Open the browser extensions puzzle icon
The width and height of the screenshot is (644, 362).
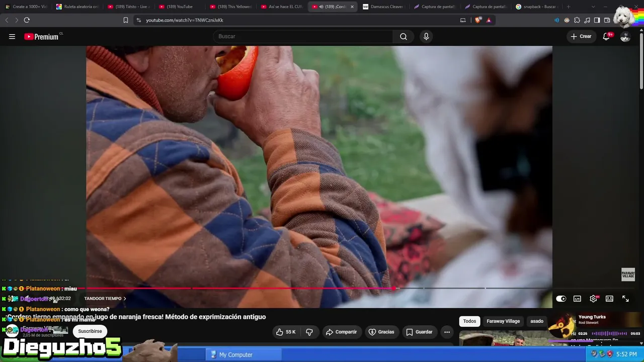[577, 20]
